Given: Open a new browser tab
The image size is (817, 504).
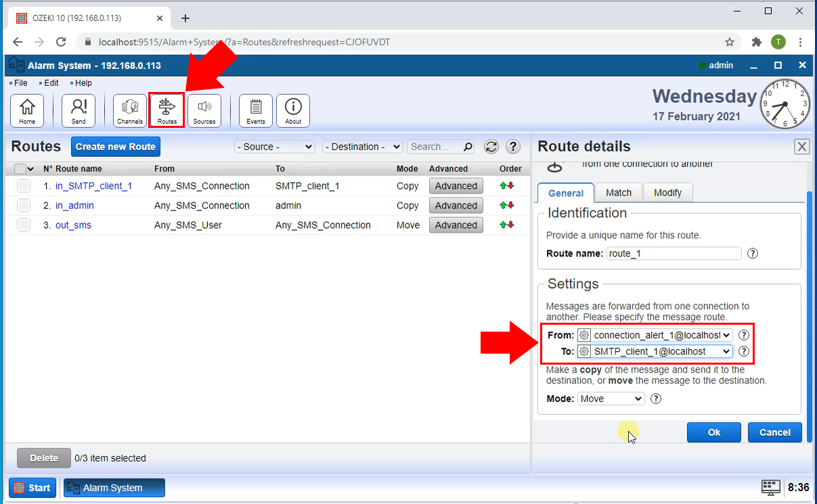Looking at the screenshot, I should point(185,18).
